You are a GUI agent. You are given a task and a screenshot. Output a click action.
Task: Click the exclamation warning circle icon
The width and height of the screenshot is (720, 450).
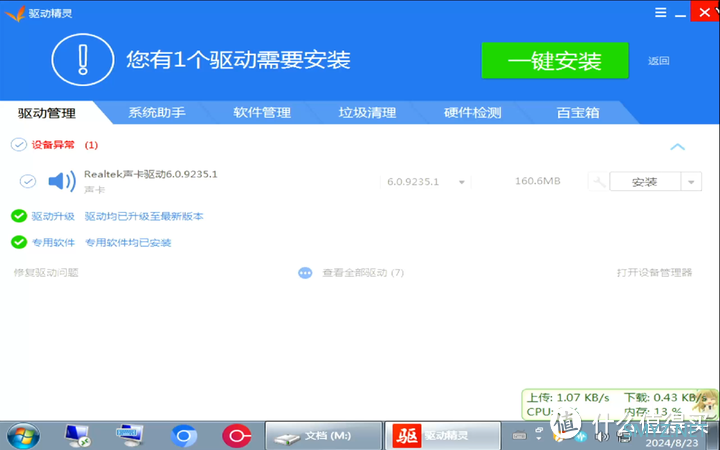(83, 60)
